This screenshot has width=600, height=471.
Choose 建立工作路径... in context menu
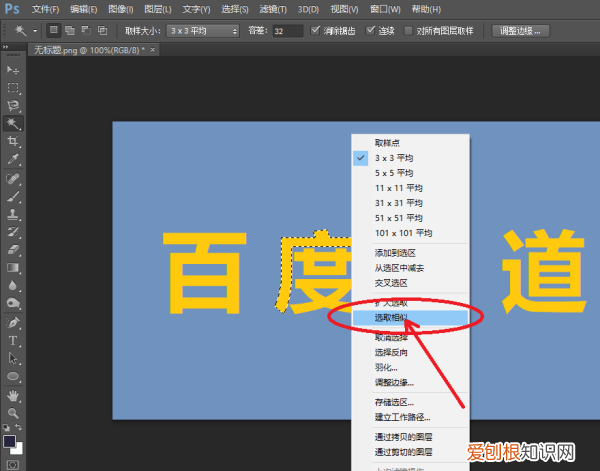(x=410, y=417)
